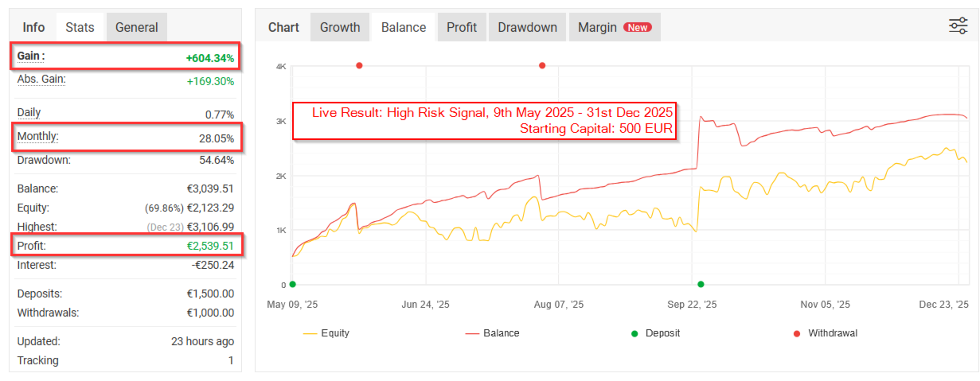Open the General tab

point(136,27)
